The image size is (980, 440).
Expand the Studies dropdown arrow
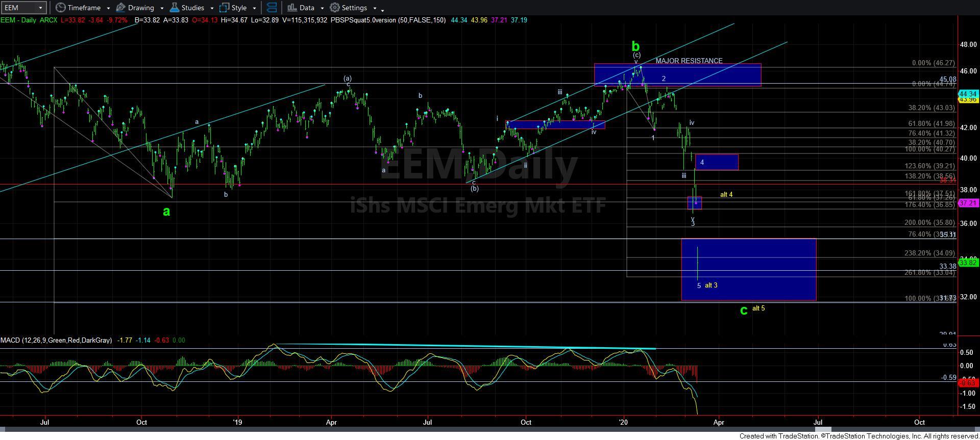pos(212,8)
